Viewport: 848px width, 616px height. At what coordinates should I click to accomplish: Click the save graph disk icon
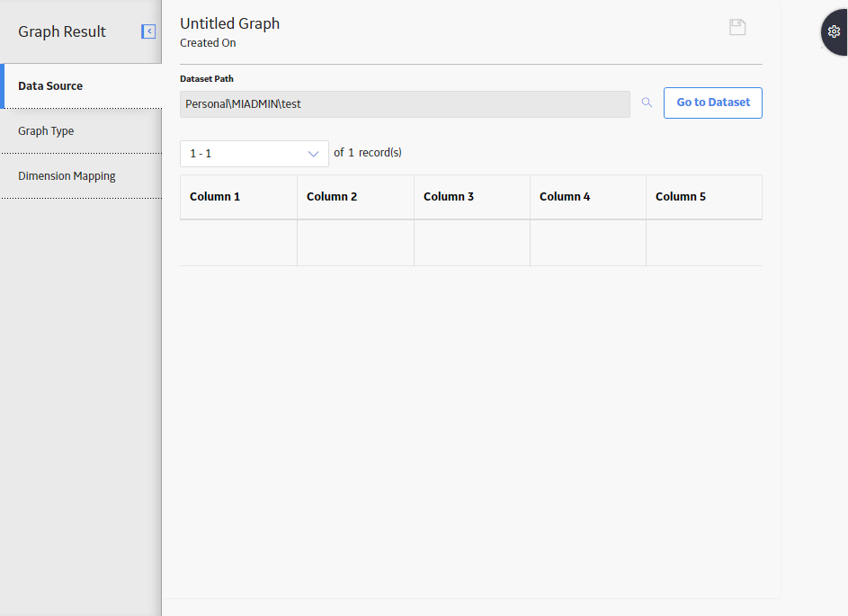(737, 27)
